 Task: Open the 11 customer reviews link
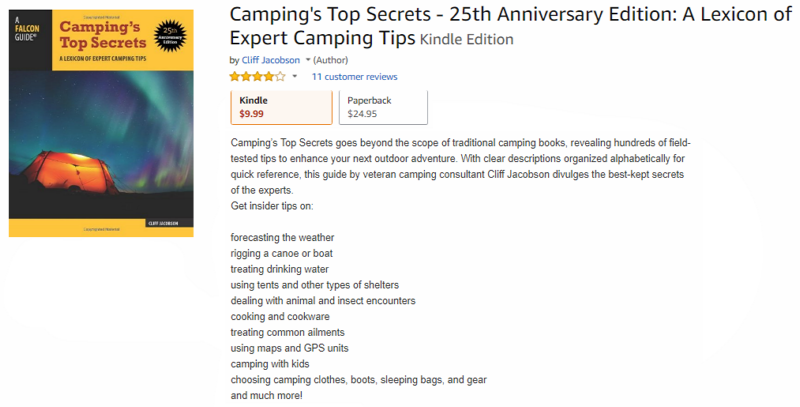354,77
